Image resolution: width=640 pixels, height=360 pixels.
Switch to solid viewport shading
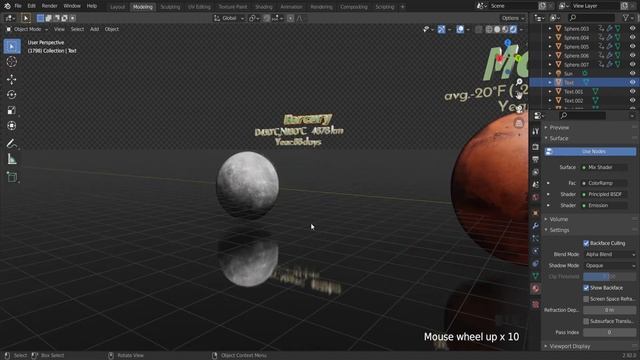[x=497, y=29]
